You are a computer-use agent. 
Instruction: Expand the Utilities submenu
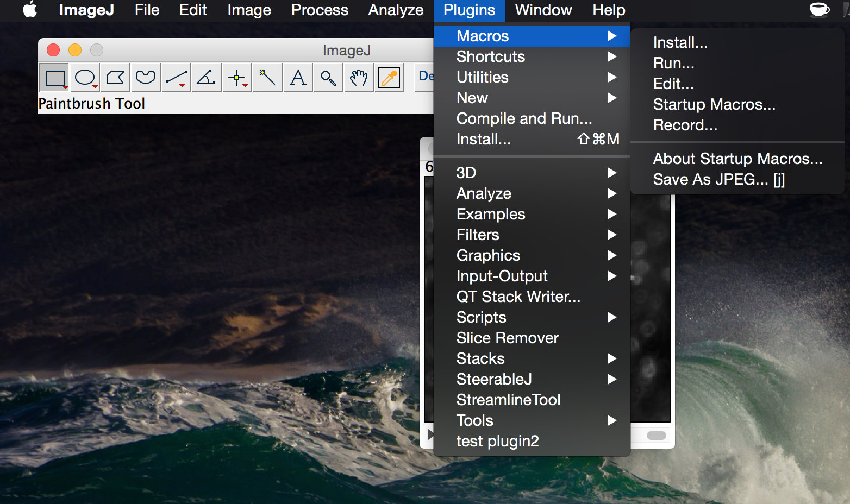[532, 77]
